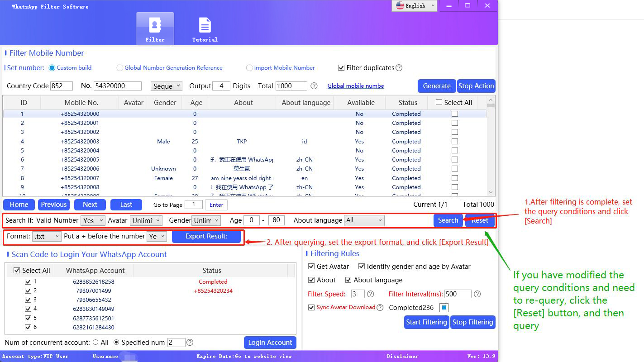
Task: Click the Go to Page number field
Action: 194,205
